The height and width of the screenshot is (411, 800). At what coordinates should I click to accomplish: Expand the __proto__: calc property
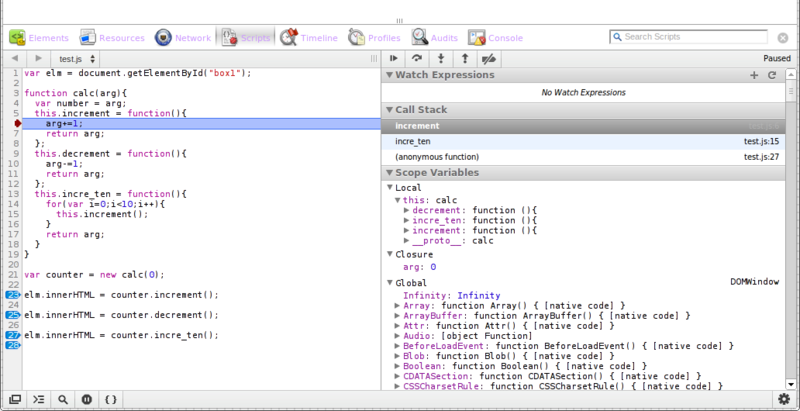tap(407, 241)
